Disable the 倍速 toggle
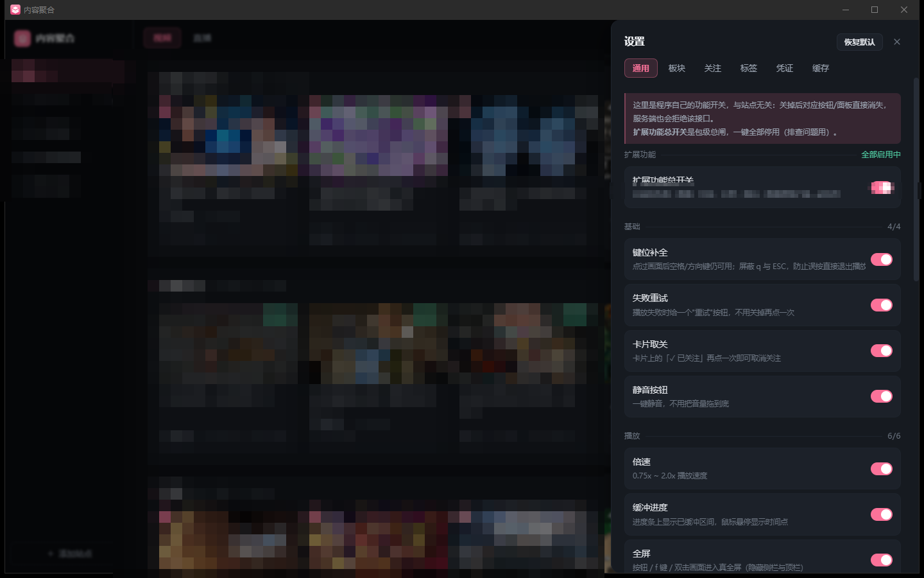This screenshot has width=924, height=578. pyautogui.click(x=882, y=469)
